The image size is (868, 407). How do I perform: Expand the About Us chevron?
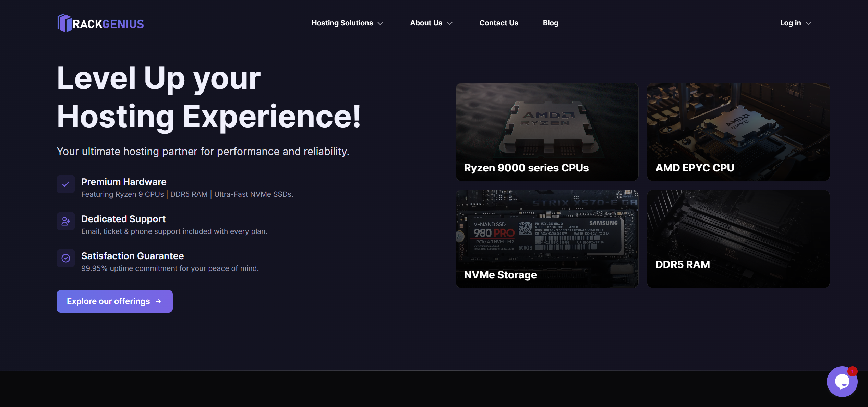click(x=450, y=23)
